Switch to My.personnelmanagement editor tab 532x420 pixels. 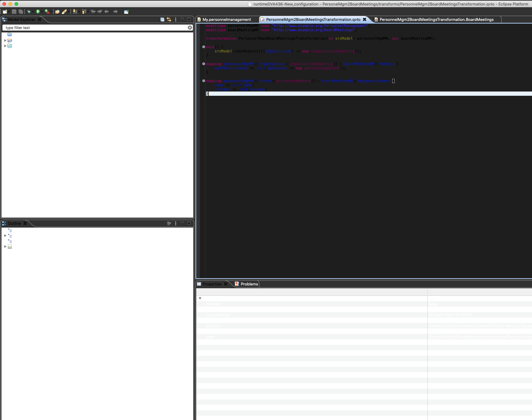pyautogui.click(x=227, y=19)
